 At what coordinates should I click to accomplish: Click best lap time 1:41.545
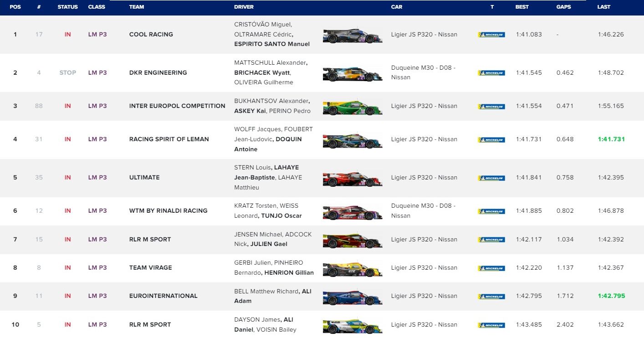click(529, 72)
